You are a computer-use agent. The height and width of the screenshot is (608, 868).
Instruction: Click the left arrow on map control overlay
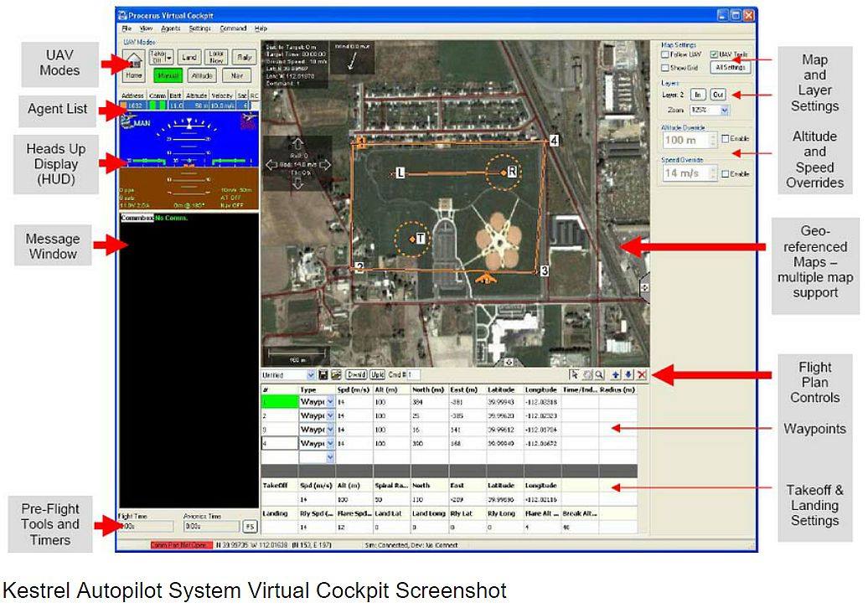pos(271,164)
